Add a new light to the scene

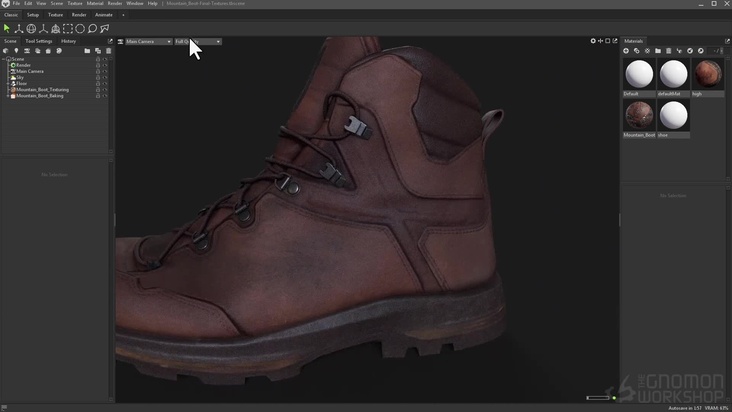click(x=16, y=51)
